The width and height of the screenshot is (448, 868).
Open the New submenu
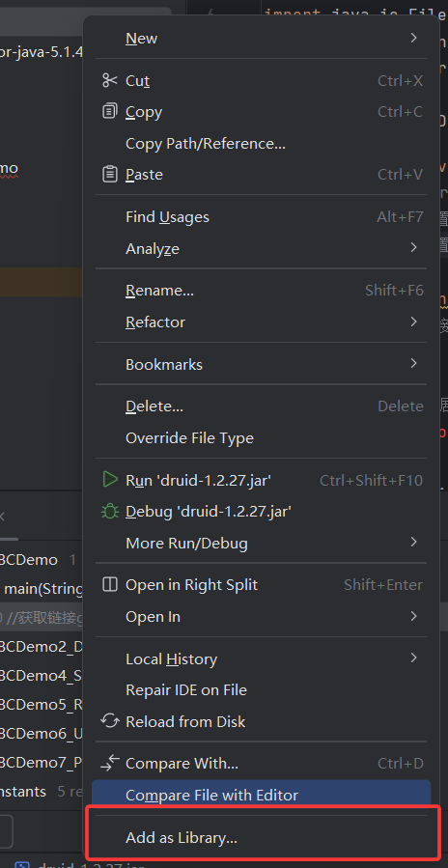coord(261,39)
